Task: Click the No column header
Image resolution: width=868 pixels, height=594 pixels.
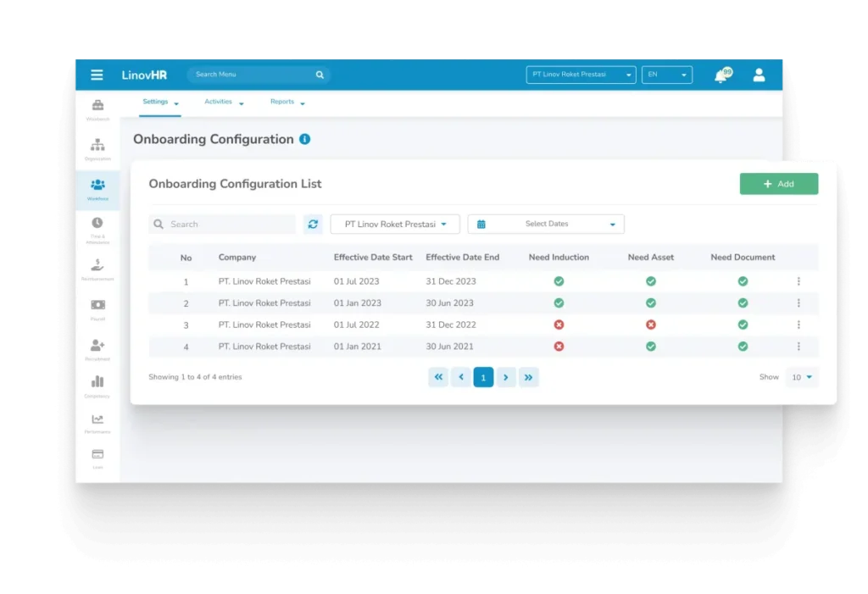Action: click(x=186, y=258)
